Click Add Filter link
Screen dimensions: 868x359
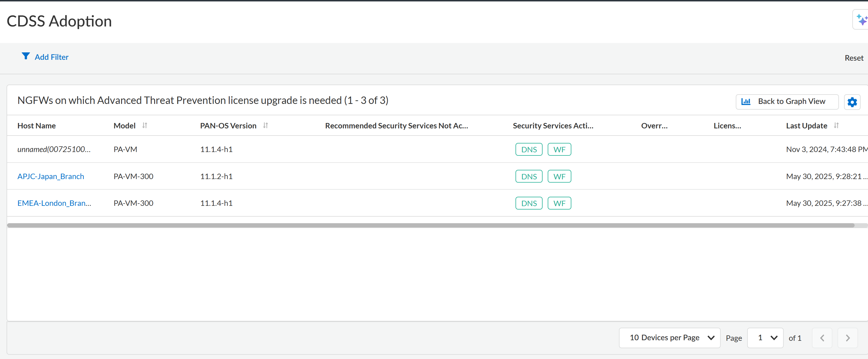pyautogui.click(x=52, y=57)
